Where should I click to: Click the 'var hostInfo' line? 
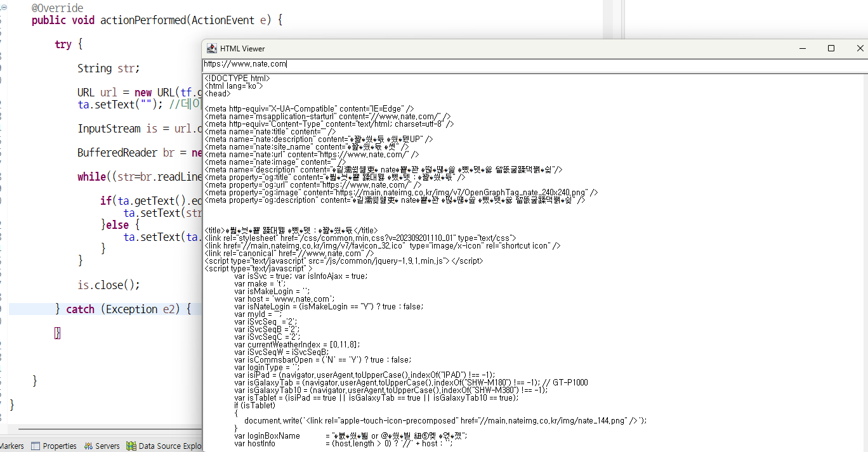(344, 444)
